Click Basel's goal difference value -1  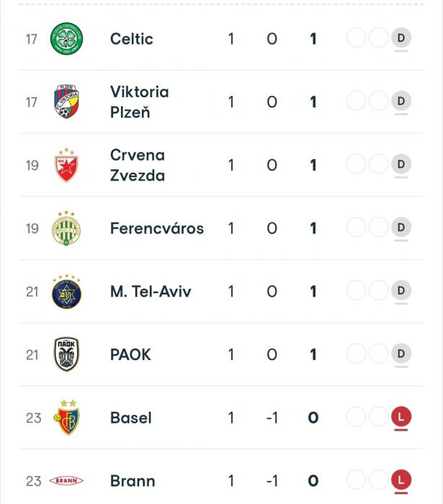272,418
